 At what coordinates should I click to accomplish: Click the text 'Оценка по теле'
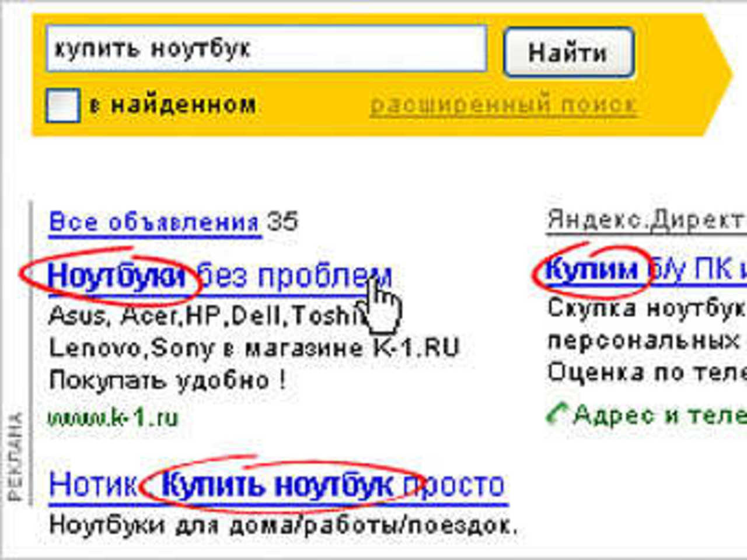tap(647, 372)
